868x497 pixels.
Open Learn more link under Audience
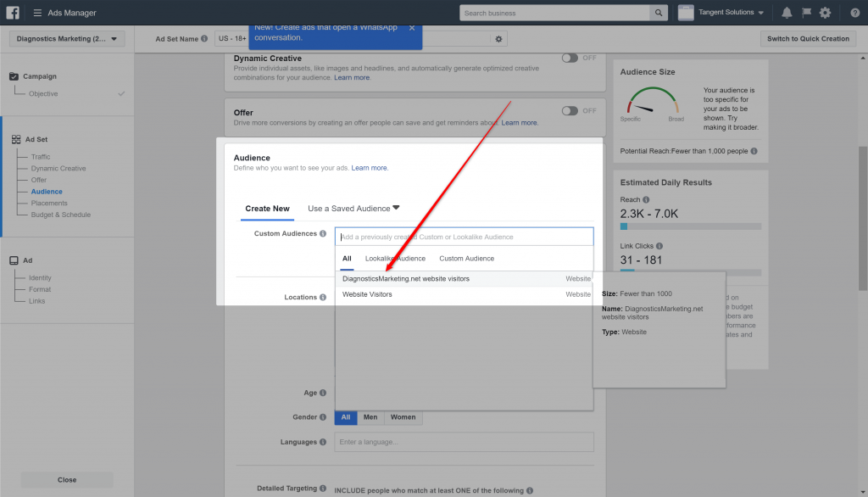[x=370, y=168]
